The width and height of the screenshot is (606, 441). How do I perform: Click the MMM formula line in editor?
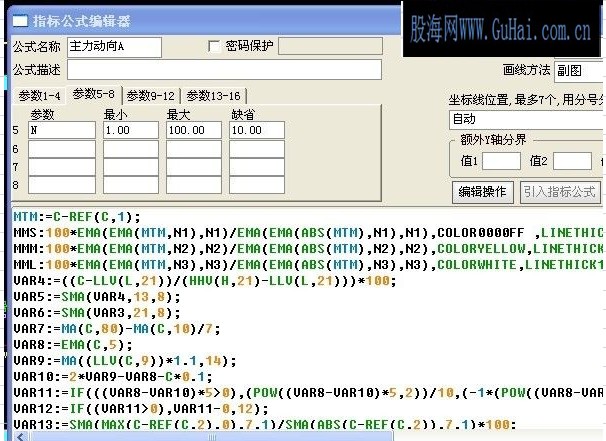coord(308,249)
